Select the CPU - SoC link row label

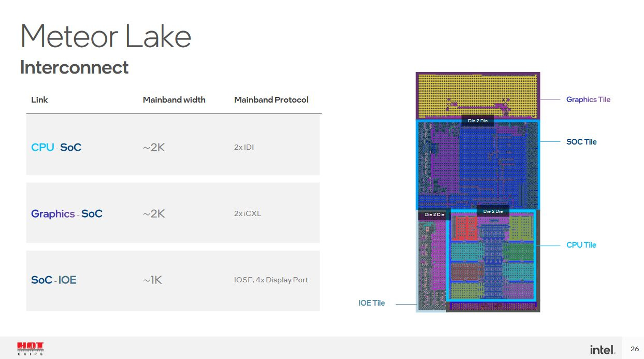click(x=56, y=147)
